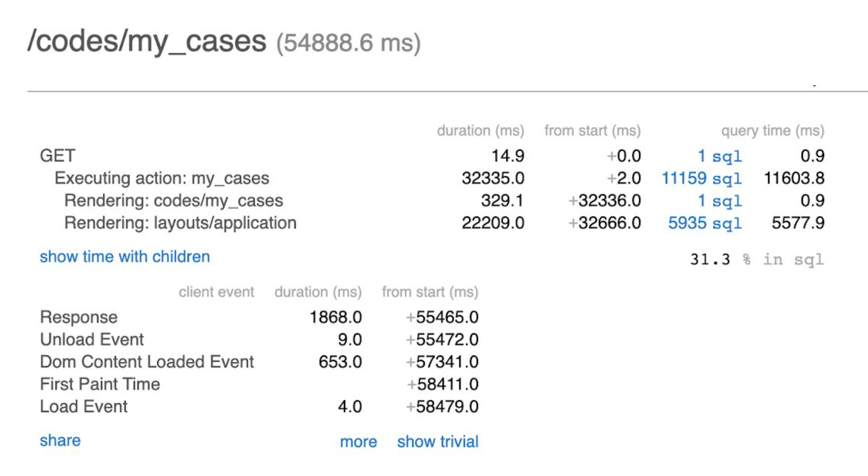Image resolution: width=868 pixels, height=476 pixels.
Task: Click the Response client event row
Action: tap(259, 317)
